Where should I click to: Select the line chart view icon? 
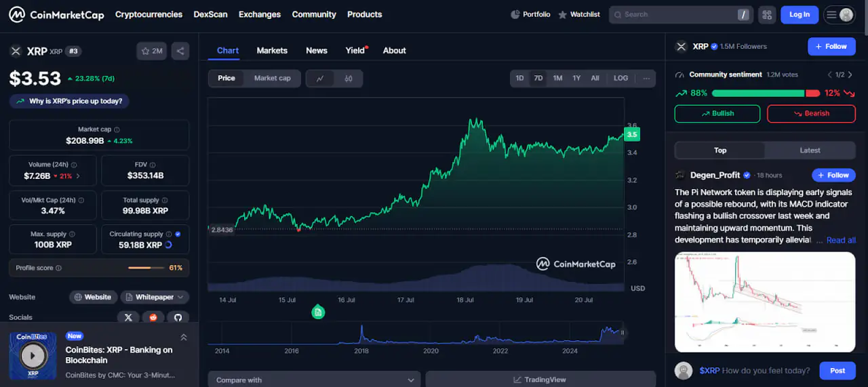(x=320, y=79)
